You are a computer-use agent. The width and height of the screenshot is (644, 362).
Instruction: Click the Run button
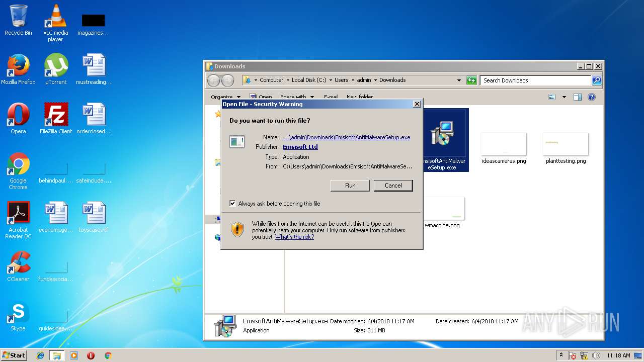tap(350, 186)
